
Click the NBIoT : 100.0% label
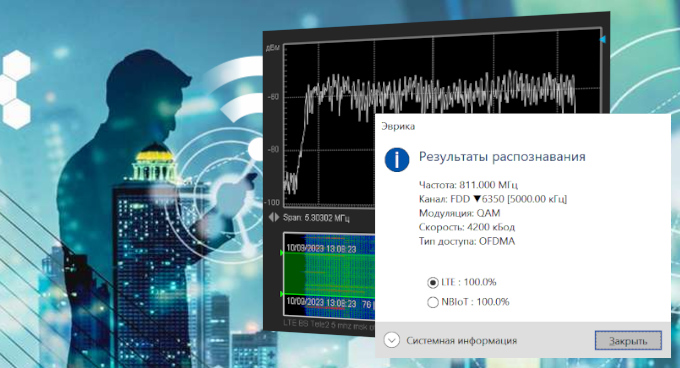point(475,302)
